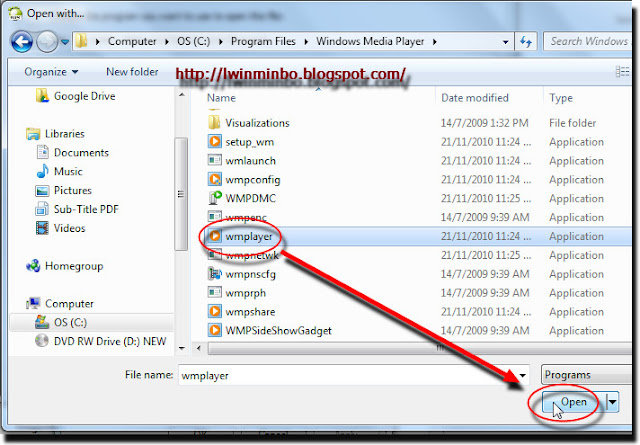Image resolution: width=640 pixels, height=445 pixels.
Task: Click the DVD drive disc icon
Action: 42,340
